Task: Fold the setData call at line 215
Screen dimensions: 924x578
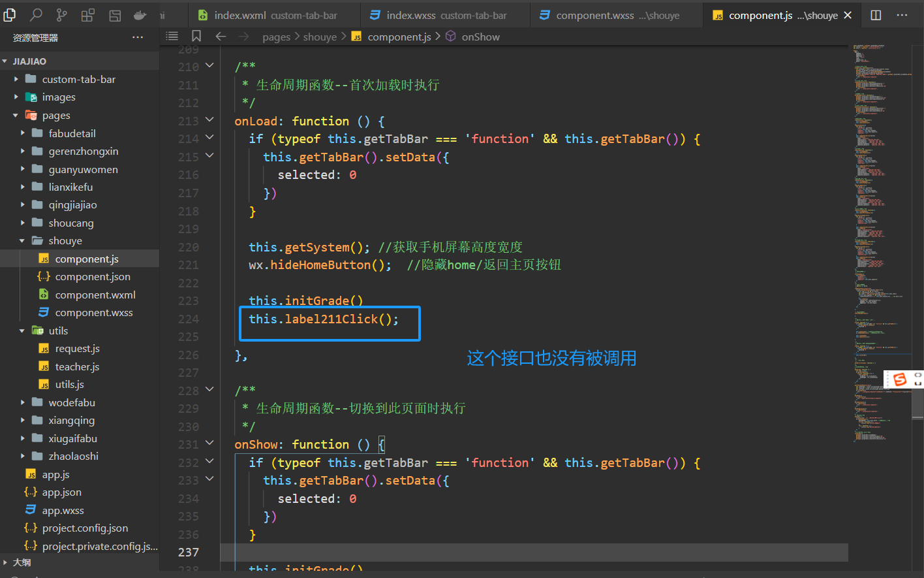Action: (x=209, y=155)
